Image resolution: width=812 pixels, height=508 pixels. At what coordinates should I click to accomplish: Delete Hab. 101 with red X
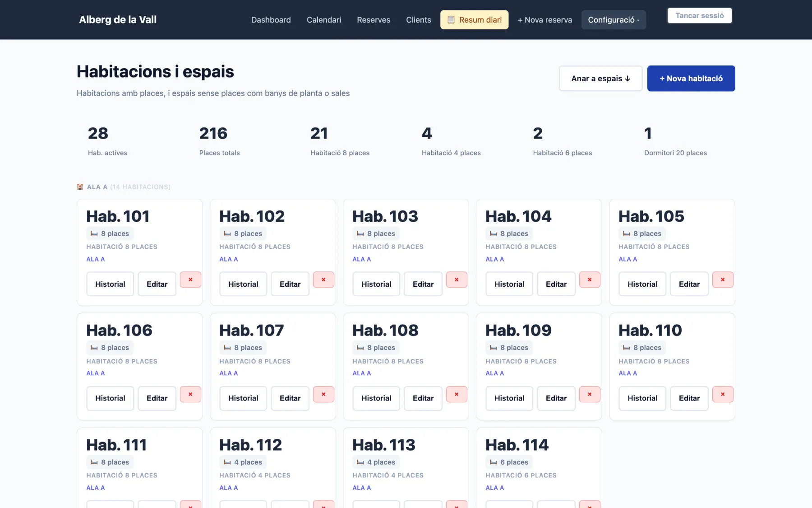coord(190,280)
